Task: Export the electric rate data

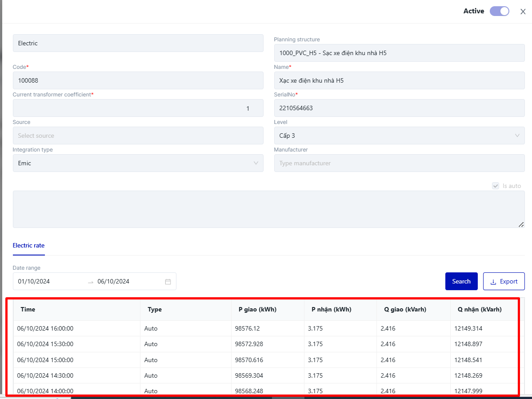Action: (x=504, y=281)
